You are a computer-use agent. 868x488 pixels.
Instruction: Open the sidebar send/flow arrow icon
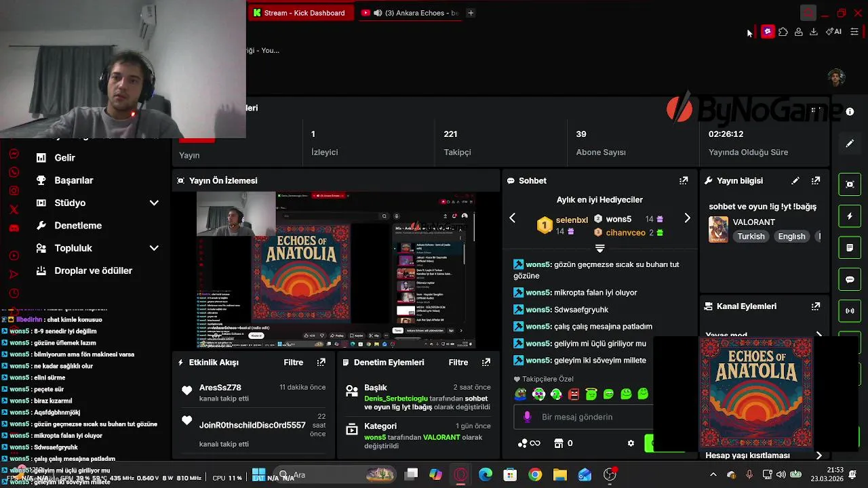pyautogui.click(x=14, y=274)
